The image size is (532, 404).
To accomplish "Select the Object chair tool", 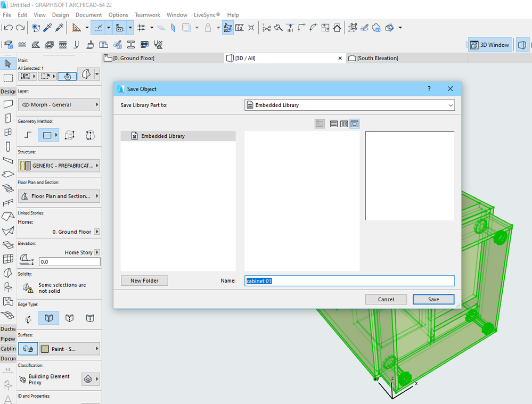I will coord(8,287).
